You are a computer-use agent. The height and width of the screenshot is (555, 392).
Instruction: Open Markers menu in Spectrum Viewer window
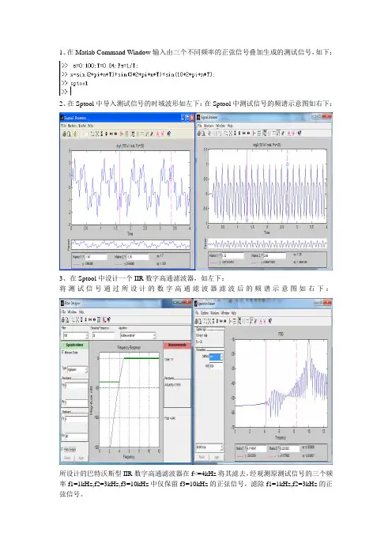[215, 313]
